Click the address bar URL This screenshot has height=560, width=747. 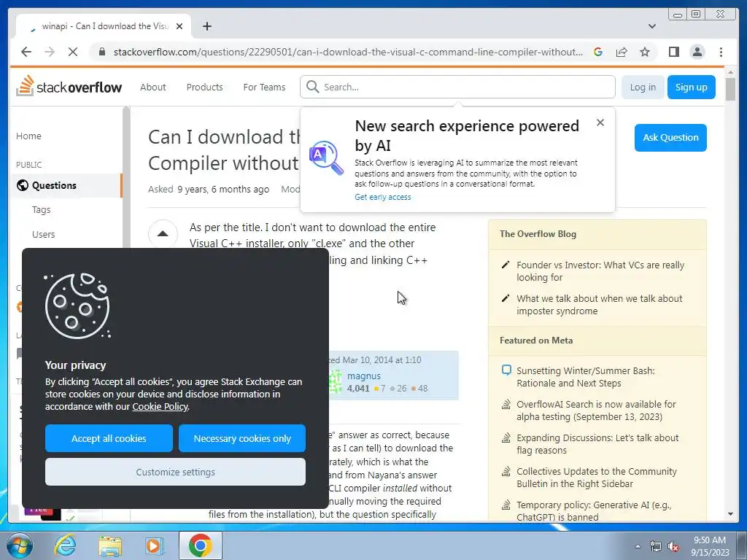[348, 52]
